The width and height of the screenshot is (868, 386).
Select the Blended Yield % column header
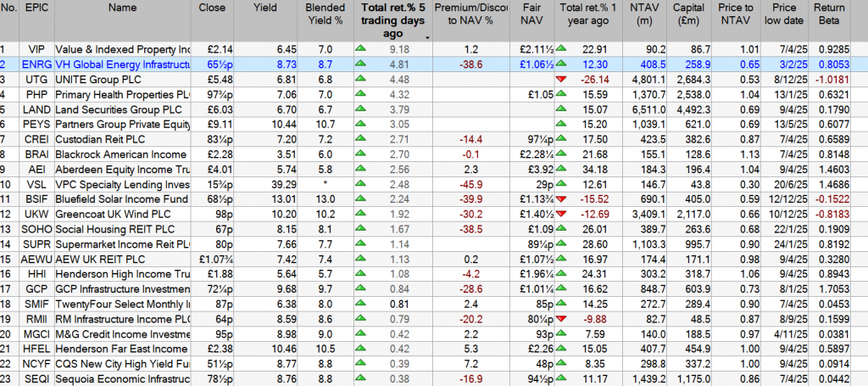coord(323,16)
